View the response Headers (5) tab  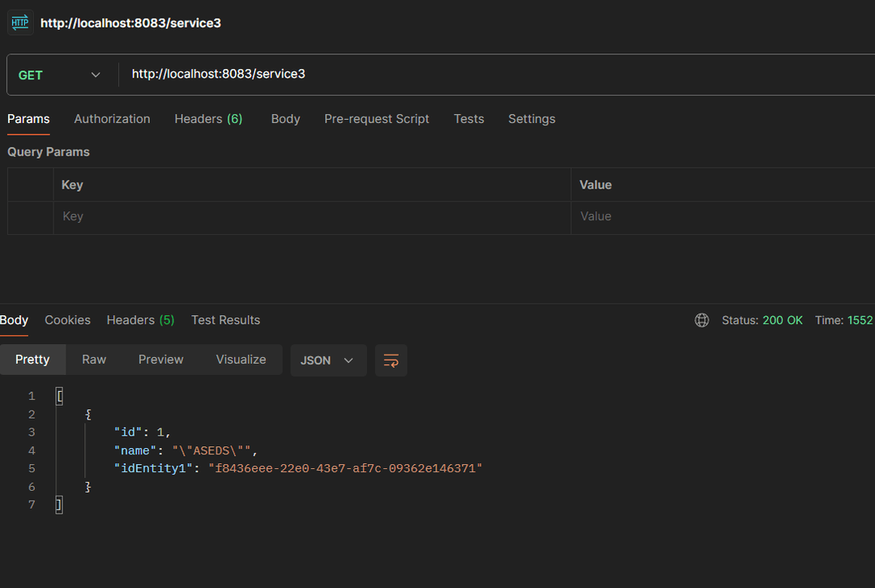pos(140,320)
